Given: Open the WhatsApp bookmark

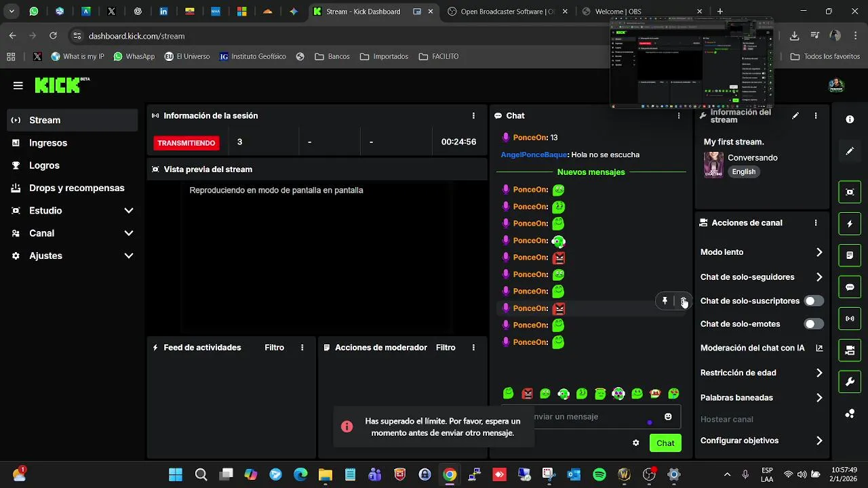Looking at the screenshot, I should (134, 57).
